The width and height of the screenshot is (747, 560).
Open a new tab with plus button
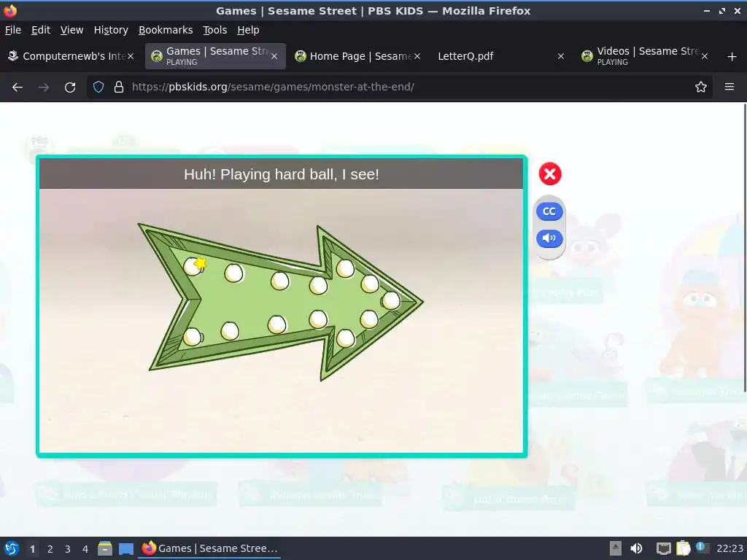[x=732, y=57]
